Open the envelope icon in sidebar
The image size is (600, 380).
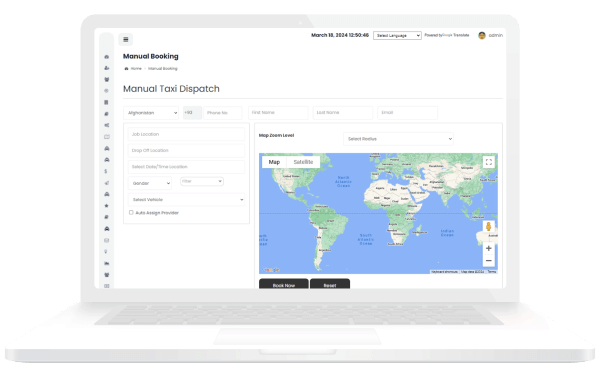tap(107, 240)
